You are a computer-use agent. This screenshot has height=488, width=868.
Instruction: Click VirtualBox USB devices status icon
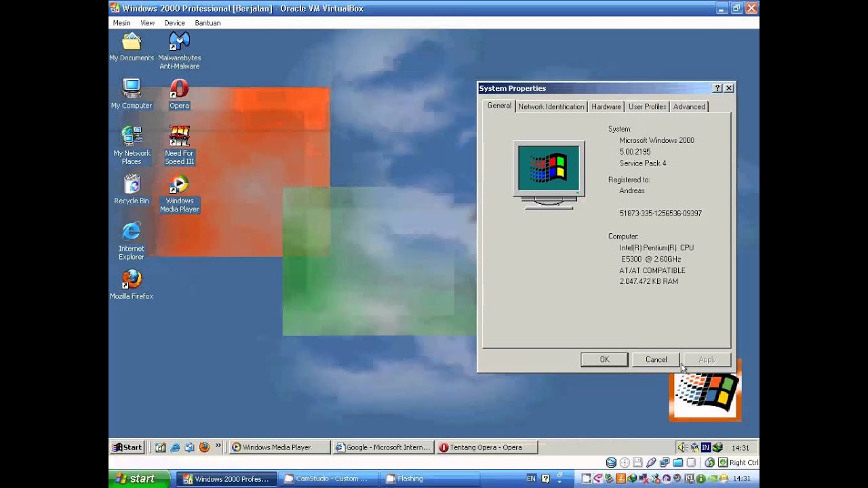pyautogui.click(x=651, y=462)
